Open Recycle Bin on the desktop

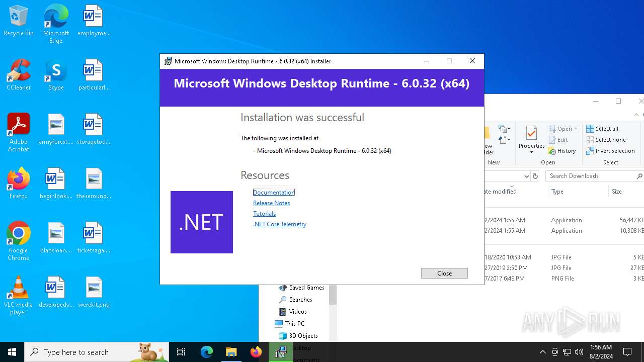19,21
